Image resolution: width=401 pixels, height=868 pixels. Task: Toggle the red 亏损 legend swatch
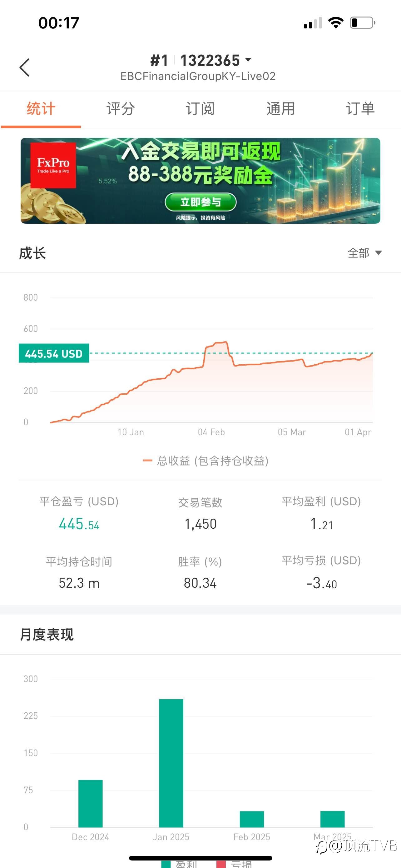point(221,864)
